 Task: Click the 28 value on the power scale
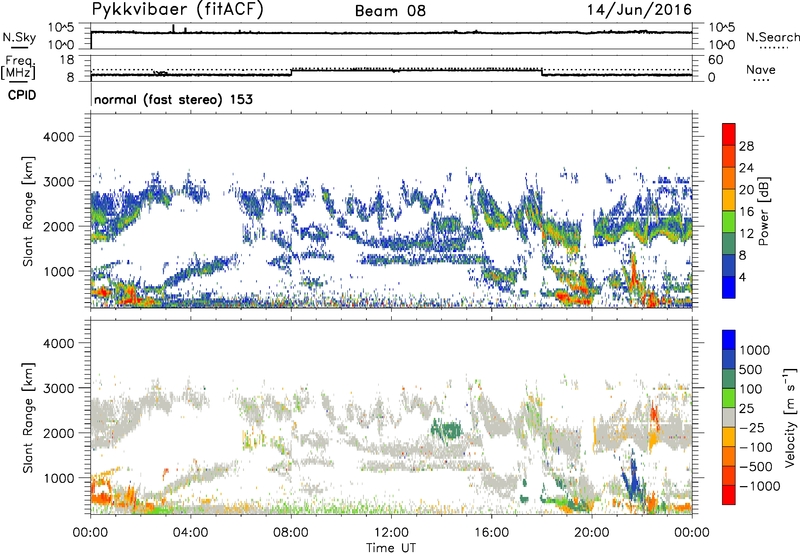pos(746,146)
